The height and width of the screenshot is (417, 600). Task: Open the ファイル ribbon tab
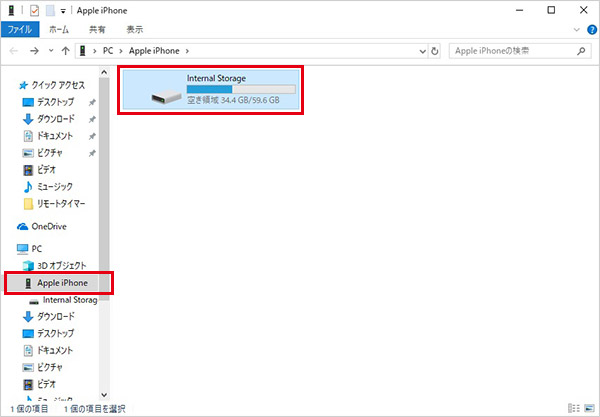[x=20, y=29]
